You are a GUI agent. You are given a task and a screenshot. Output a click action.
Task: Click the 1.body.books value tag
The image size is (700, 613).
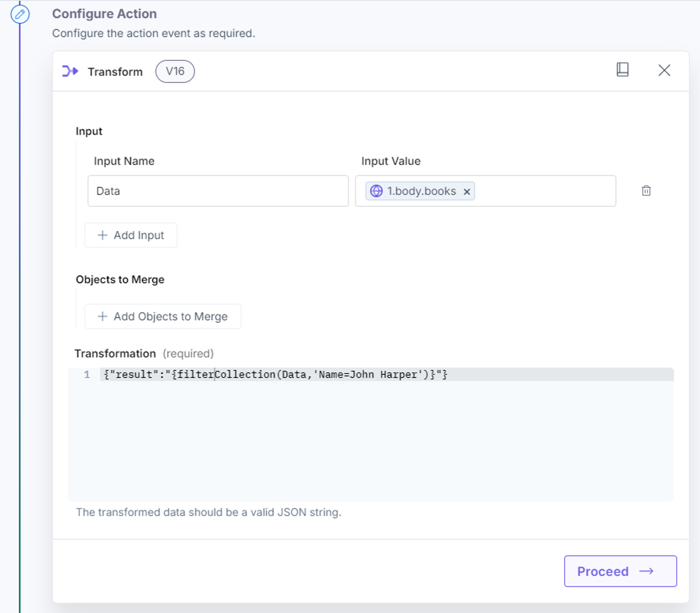tap(420, 191)
